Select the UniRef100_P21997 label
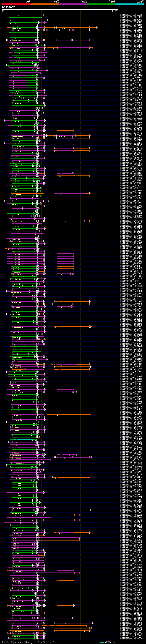The width and height of the screenshot is (146, 644). tap(131, 620)
